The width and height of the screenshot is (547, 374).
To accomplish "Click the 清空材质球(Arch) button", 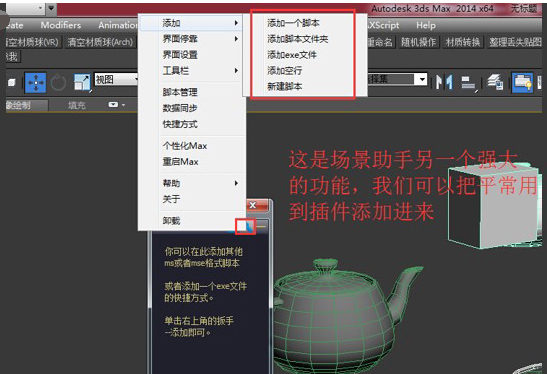I will tap(100, 42).
